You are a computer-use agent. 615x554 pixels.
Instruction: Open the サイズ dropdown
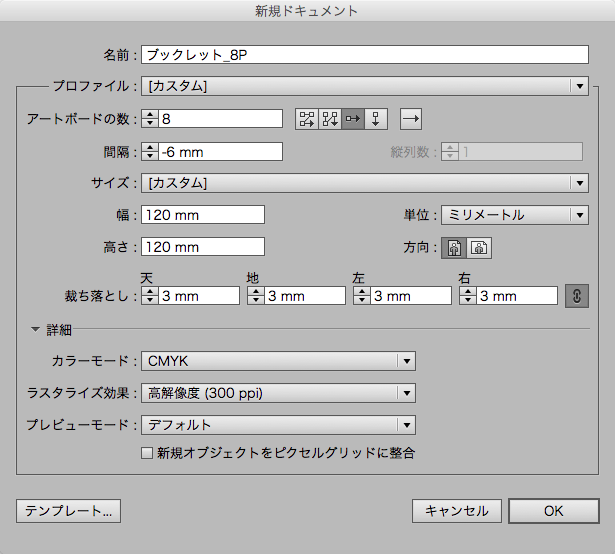pyautogui.click(x=365, y=183)
